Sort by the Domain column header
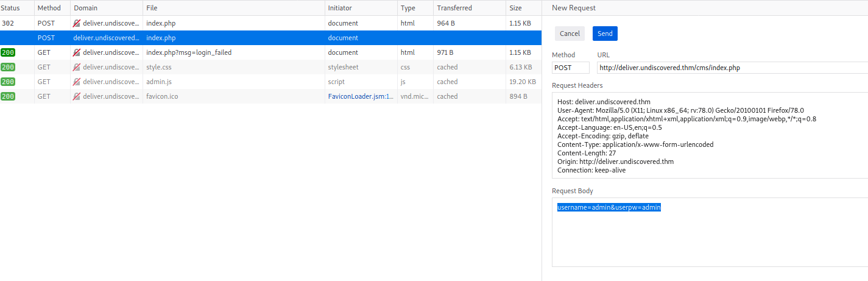This screenshot has width=868, height=281. (x=86, y=8)
